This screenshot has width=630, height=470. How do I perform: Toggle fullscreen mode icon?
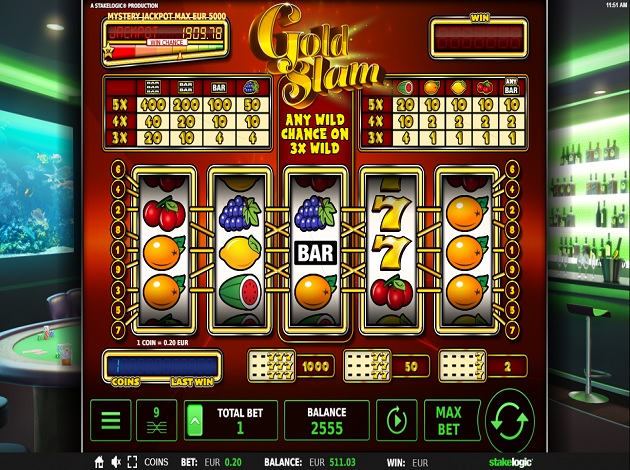point(132,462)
